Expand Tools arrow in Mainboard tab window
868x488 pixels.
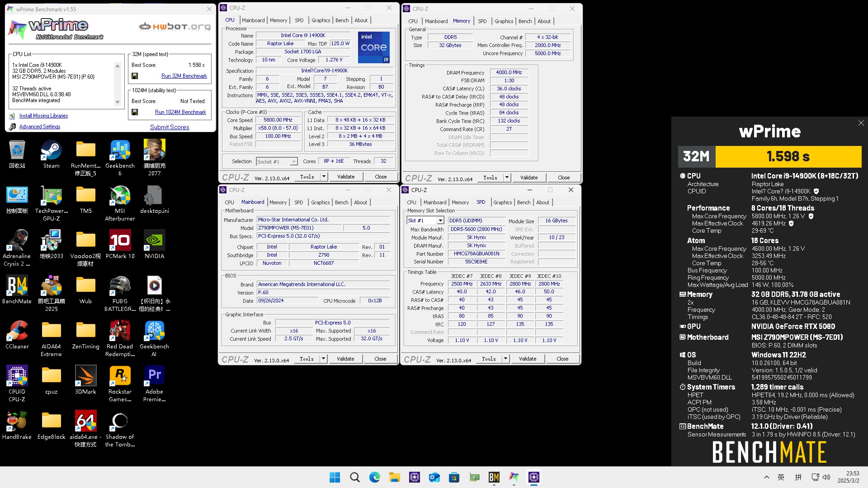323,359
